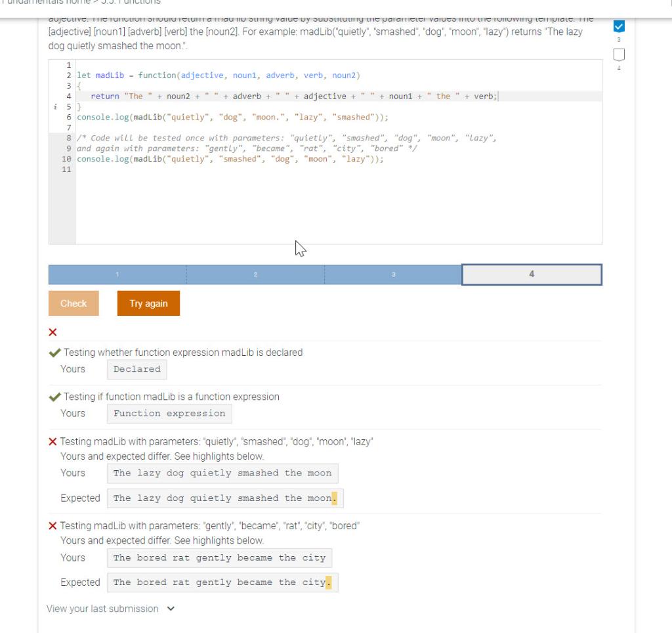Click the green checkmark for the function expression test
The width and height of the screenshot is (672, 633).
55,397
